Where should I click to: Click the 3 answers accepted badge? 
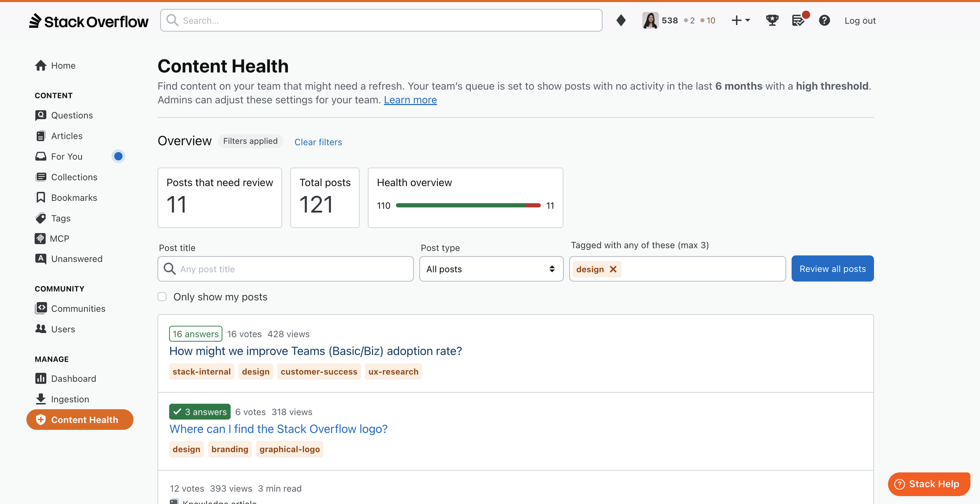pos(200,412)
